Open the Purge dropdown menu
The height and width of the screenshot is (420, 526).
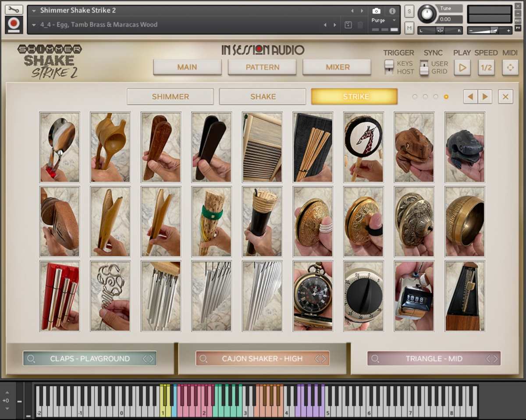384,21
